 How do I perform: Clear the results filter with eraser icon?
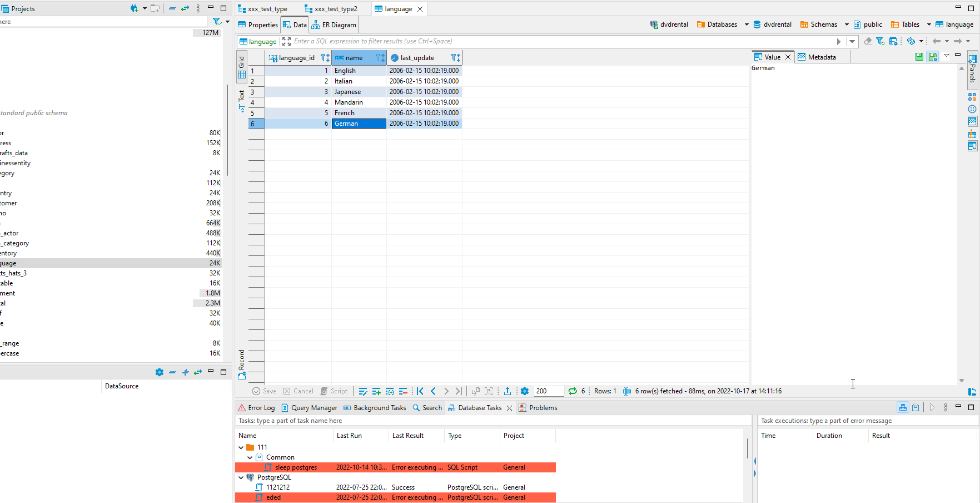click(868, 41)
